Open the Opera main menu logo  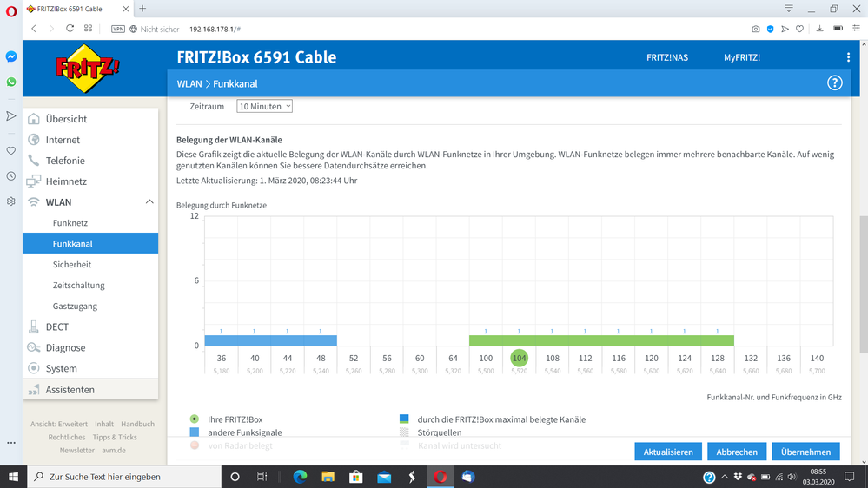[x=11, y=11]
